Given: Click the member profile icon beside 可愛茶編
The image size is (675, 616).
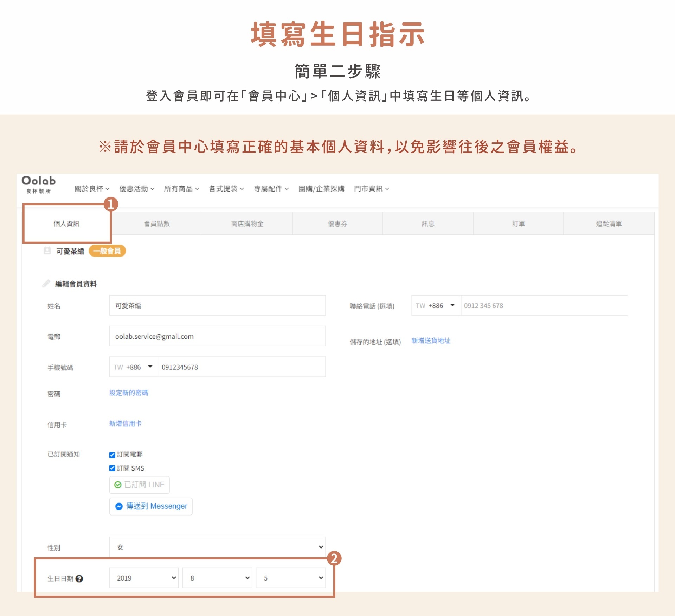Looking at the screenshot, I should [47, 251].
